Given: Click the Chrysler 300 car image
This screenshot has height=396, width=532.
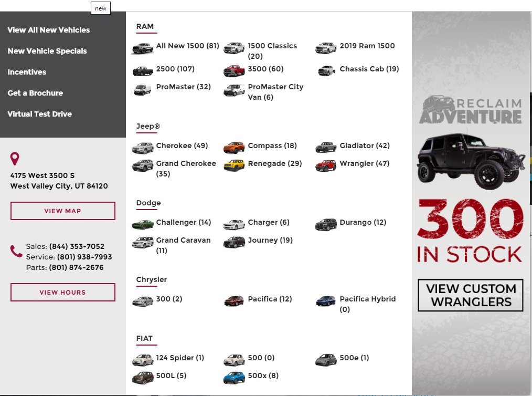Looking at the screenshot, I should 143,301.
